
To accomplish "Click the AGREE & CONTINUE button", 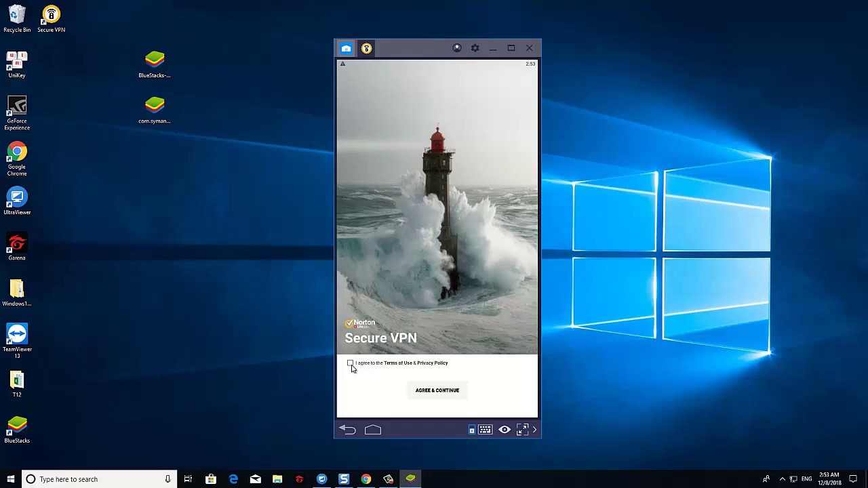I will pos(437,390).
